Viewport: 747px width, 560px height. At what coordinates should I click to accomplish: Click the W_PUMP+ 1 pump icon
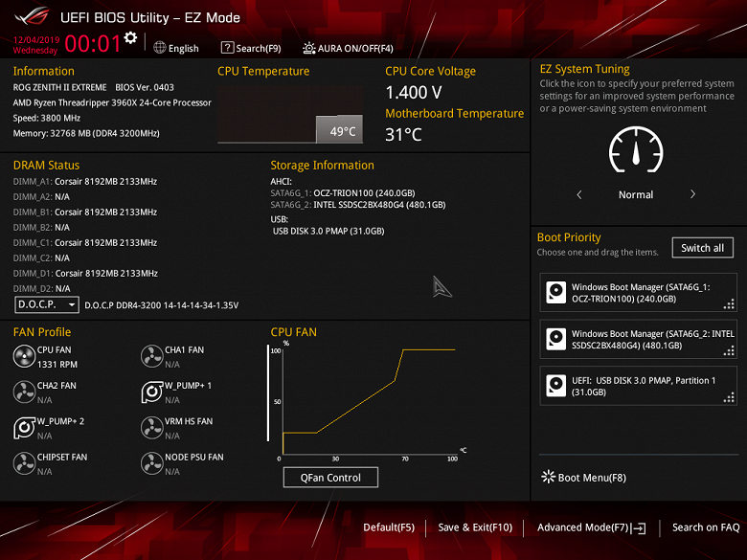(152, 392)
